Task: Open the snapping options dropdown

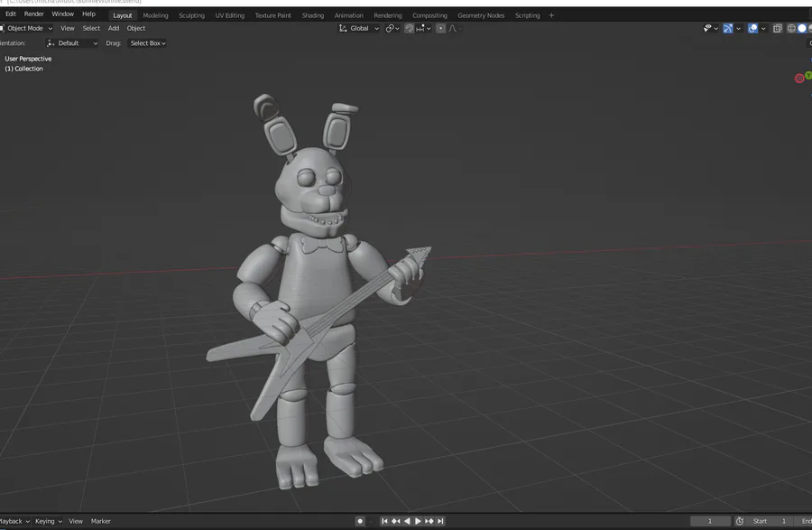Action: pos(423,29)
